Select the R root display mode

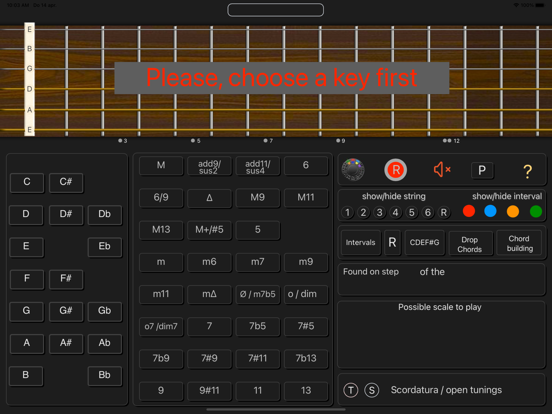click(x=392, y=243)
